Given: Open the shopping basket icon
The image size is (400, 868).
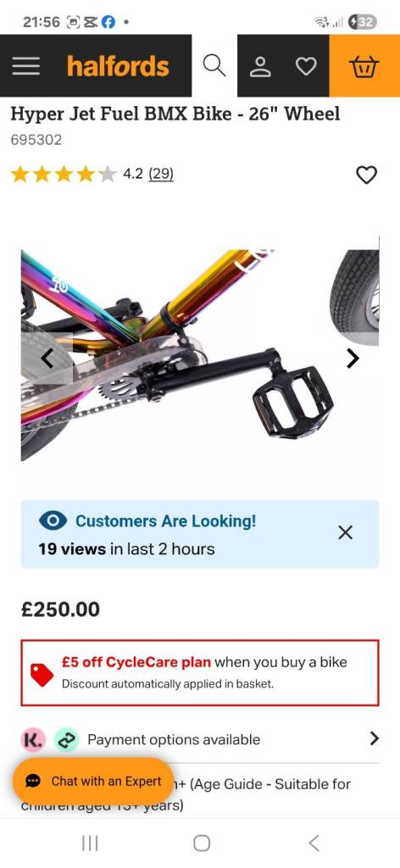Looking at the screenshot, I should [x=364, y=66].
